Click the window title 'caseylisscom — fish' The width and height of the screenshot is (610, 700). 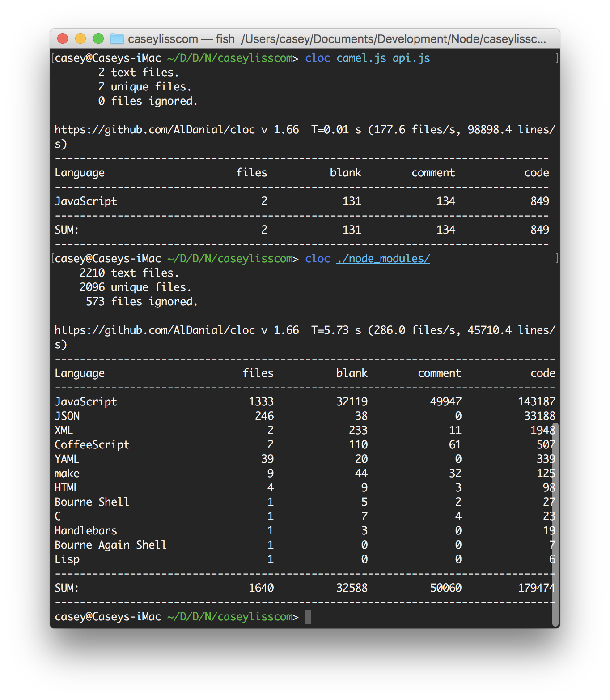tap(181, 39)
